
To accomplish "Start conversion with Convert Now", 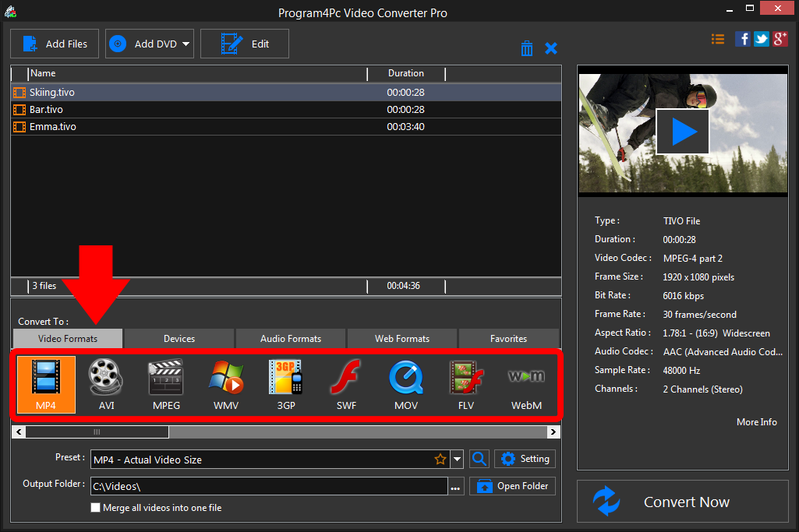I will [683, 502].
